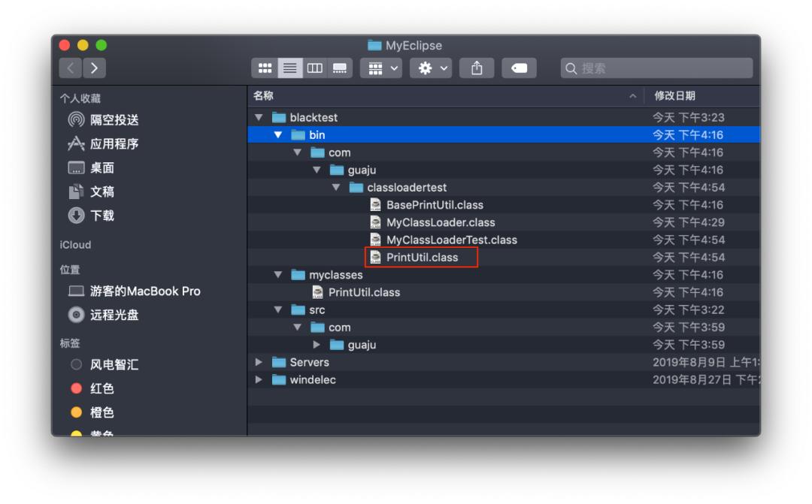Viewport: 812px width, 504px height.
Task: Click the 位置 sidebar section header
Action: (70, 270)
